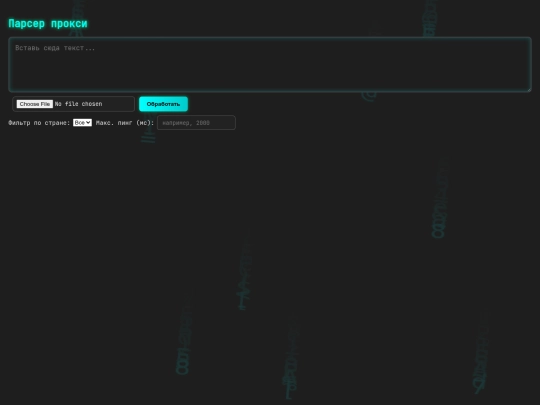Image resolution: width=540 pixels, height=405 pixels.
Task: Click the "Вставь сюда текст..." text area
Action: point(270,64)
